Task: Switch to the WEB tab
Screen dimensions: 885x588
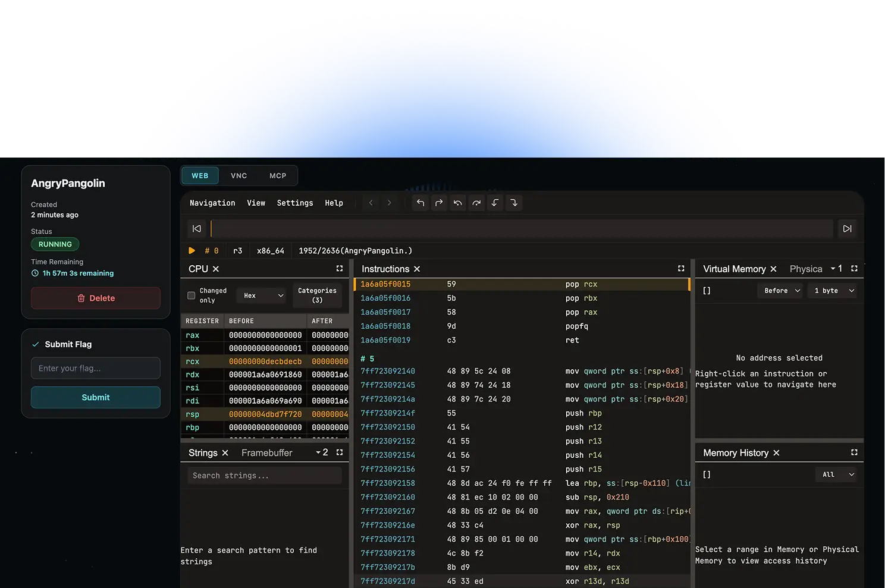Action: pyautogui.click(x=200, y=176)
